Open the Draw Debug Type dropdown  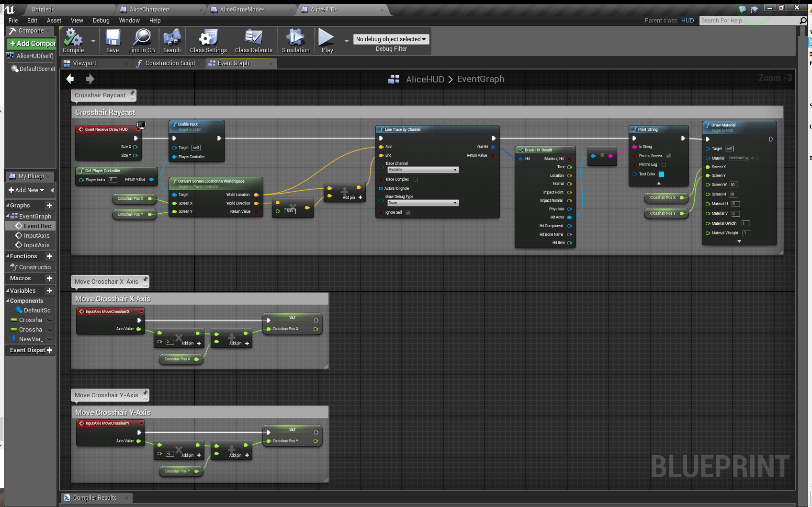423,203
